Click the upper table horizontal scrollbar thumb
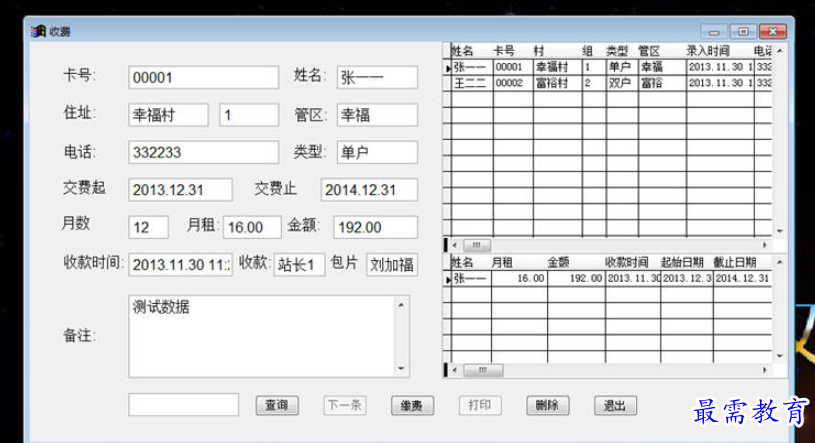 [477, 245]
